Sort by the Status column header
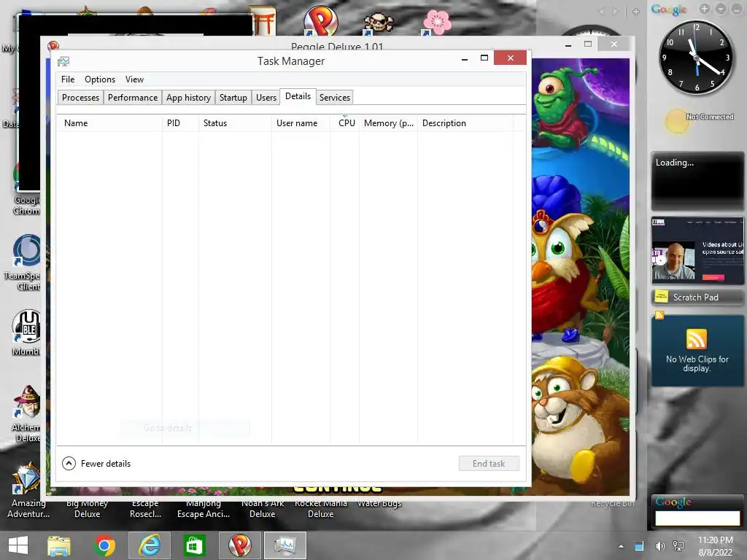Viewport: 747px width, 560px height. pyautogui.click(x=236, y=122)
